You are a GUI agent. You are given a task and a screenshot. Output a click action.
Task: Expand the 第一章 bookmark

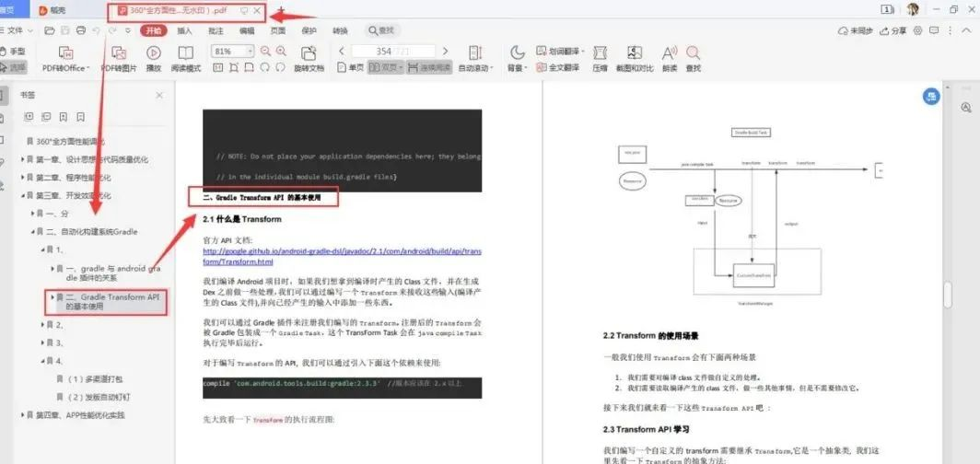[23, 160]
